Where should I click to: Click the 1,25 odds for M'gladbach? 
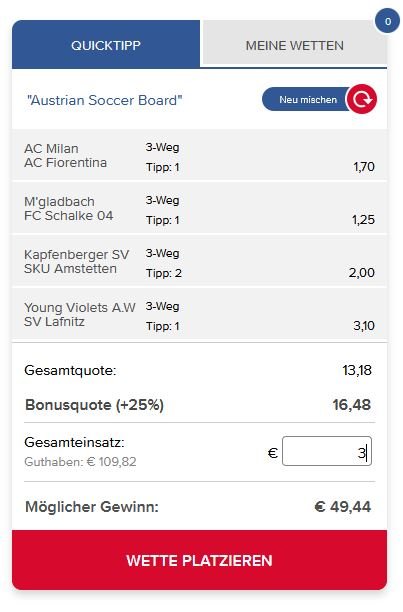pos(363,220)
